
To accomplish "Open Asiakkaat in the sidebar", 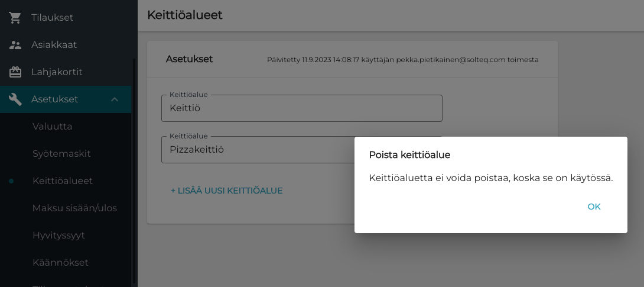I will pos(54,45).
